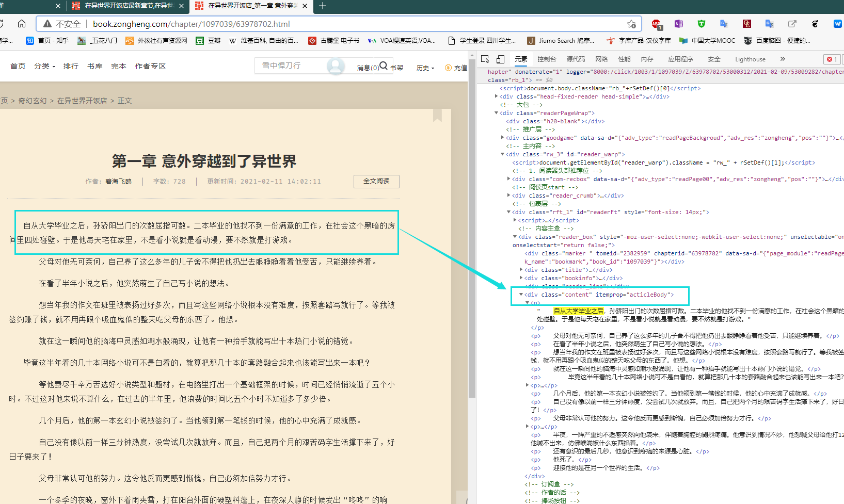This screenshot has width=844, height=504.
Task: Open the 维基百科 bookmark
Action: pos(264,40)
